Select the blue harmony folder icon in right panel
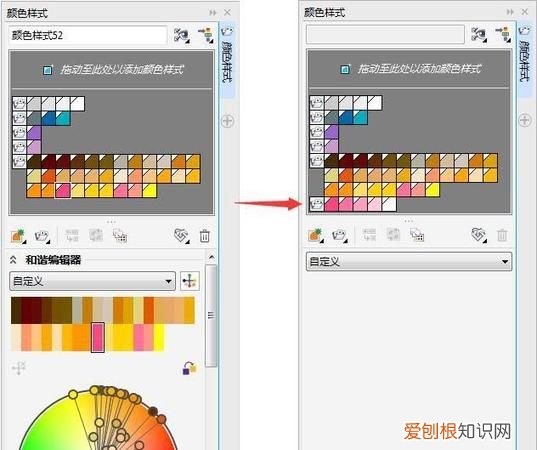The width and height of the screenshot is (537, 450). pos(317,117)
